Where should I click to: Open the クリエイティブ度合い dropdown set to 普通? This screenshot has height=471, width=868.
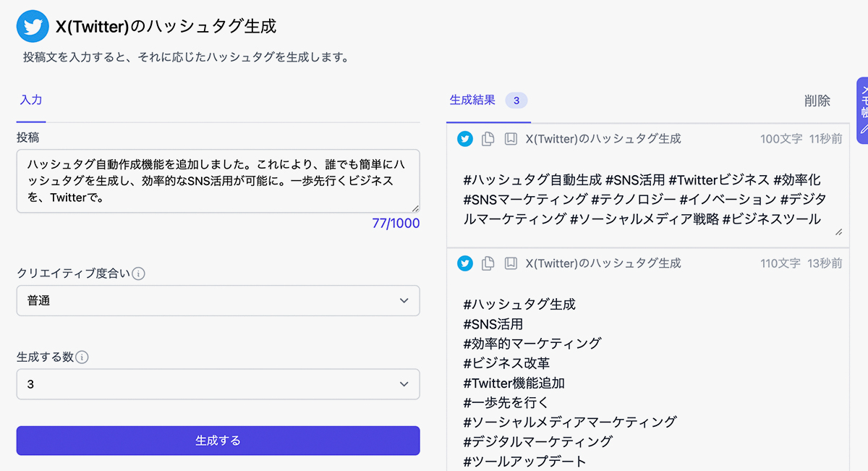coord(218,301)
